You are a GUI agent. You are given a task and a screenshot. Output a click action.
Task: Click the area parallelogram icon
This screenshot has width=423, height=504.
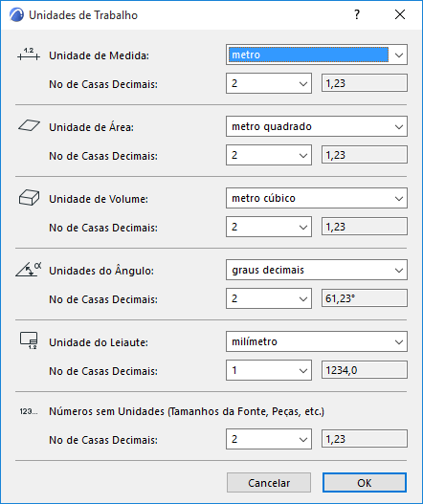(x=29, y=125)
